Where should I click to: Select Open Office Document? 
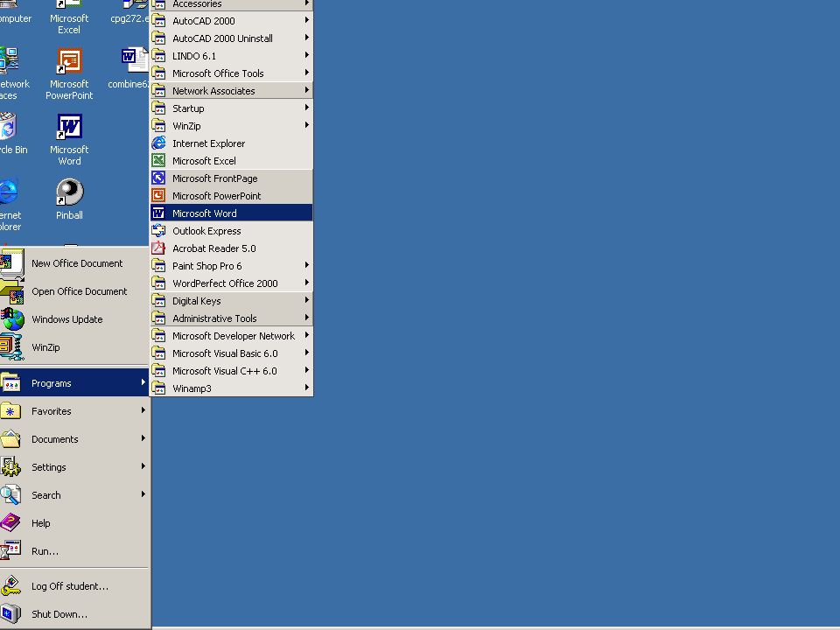tap(74, 290)
